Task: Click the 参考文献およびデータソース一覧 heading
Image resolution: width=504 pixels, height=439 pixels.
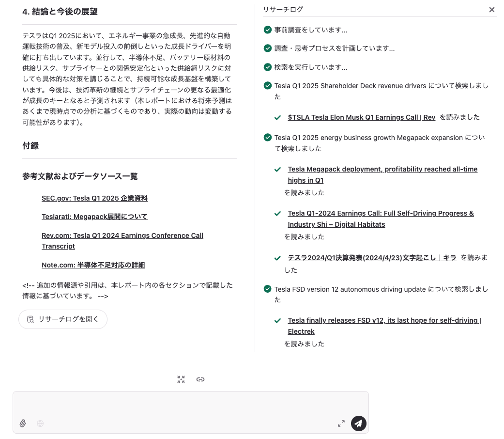Action: (x=80, y=176)
